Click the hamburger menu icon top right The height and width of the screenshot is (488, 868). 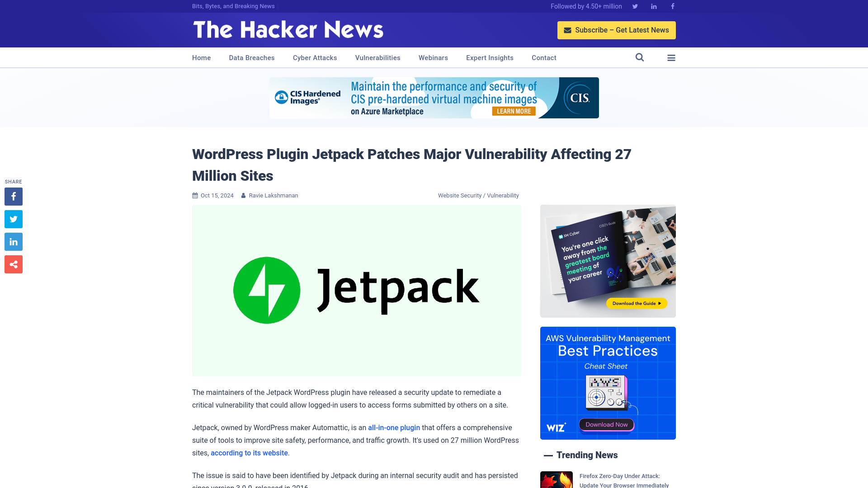[x=671, y=57]
